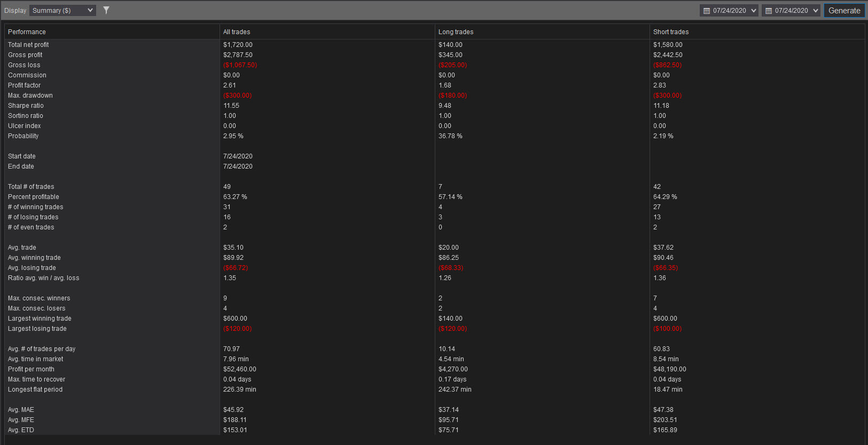
Task: Select All trades Avg. ETD $153.01
Action: pyautogui.click(x=235, y=430)
